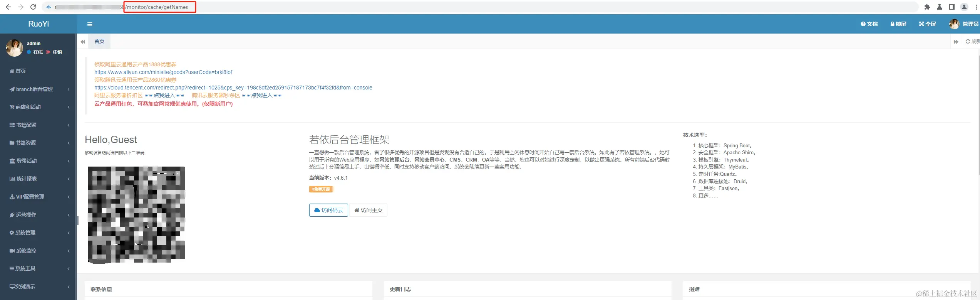The height and width of the screenshot is (300, 980).
Task: Click the browser back arrow
Action: [x=8, y=7]
